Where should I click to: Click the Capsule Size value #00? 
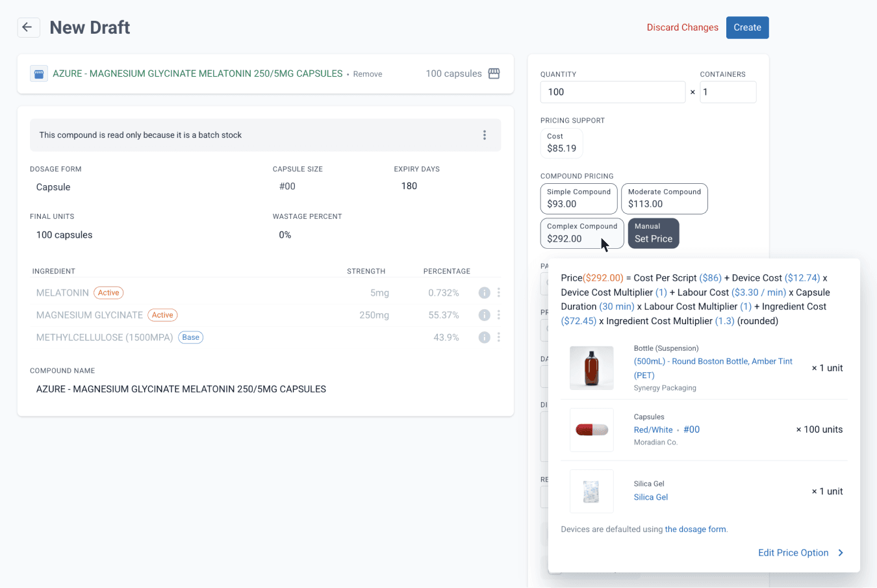click(287, 186)
